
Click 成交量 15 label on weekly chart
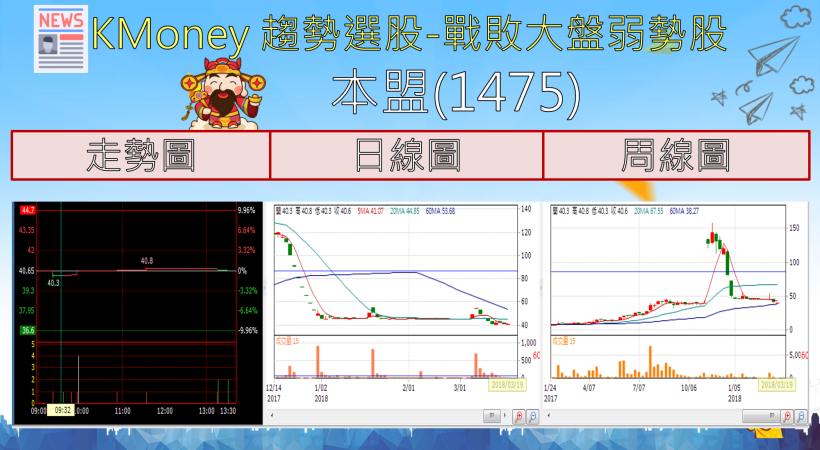(564, 341)
